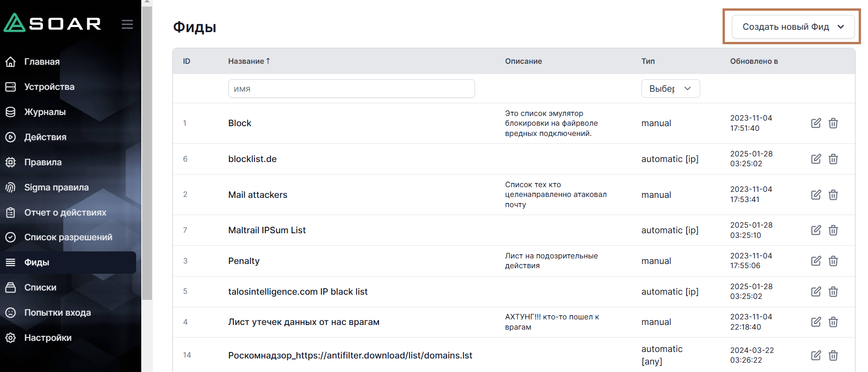
Task: Toggle the hamburger sidebar menu icon
Action: [127, 24]
